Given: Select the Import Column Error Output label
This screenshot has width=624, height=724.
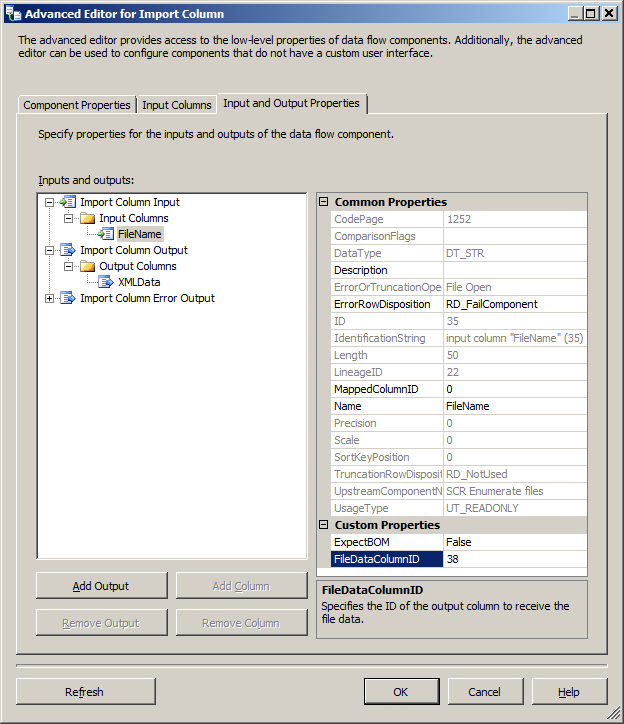Looking at the screenshot, I should click(x=147, y=298).
